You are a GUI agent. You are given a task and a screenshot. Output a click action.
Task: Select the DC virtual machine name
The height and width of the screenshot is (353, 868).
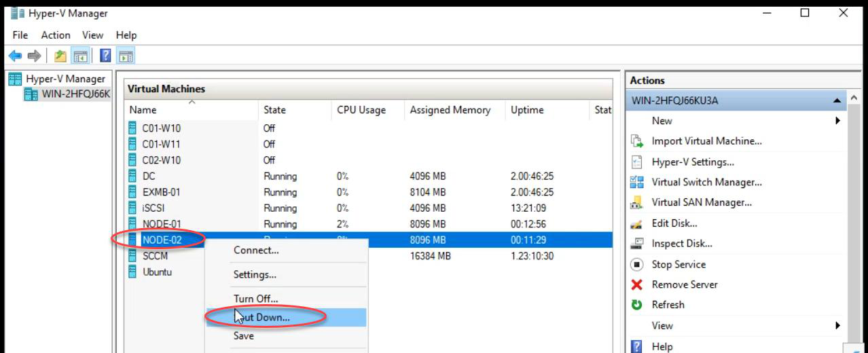149,176
